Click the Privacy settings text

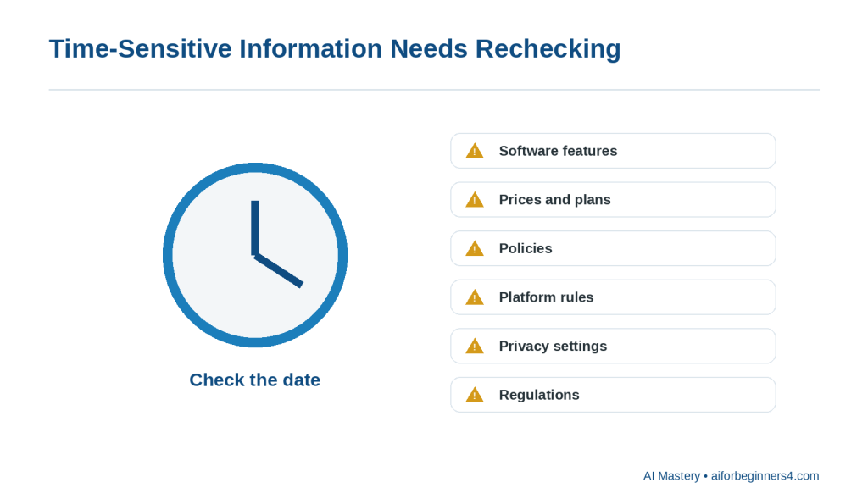553,346
